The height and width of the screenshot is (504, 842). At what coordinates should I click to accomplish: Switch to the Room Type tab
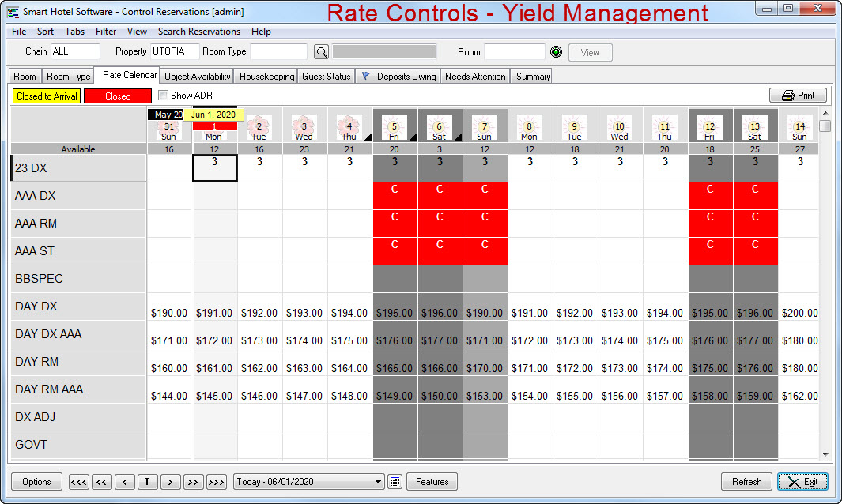(68, 76)
